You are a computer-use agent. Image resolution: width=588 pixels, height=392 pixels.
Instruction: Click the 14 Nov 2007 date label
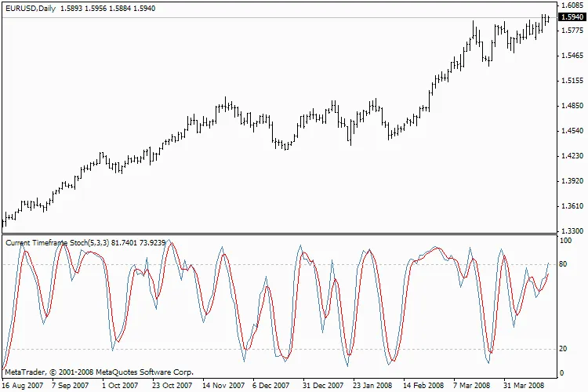pos(224,386)
